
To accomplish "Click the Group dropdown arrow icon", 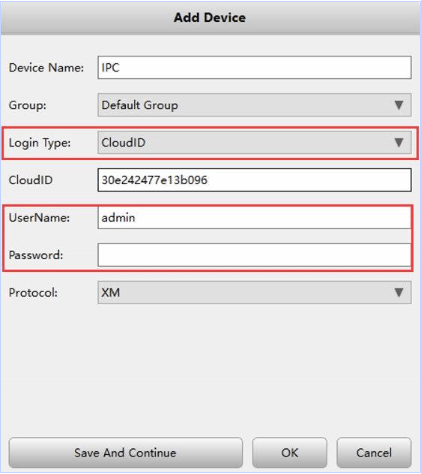I will [399, 105].
